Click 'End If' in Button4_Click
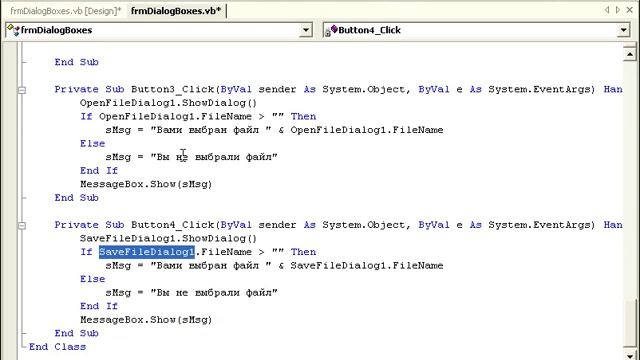This screenshot has width=640, height=360. click(99, 306)
